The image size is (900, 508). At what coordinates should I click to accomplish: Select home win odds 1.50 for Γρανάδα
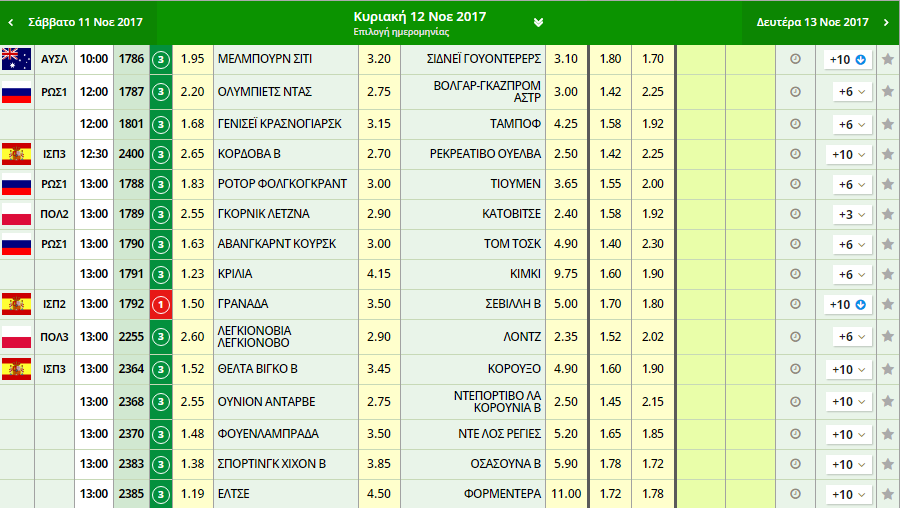tap(194, 304)
